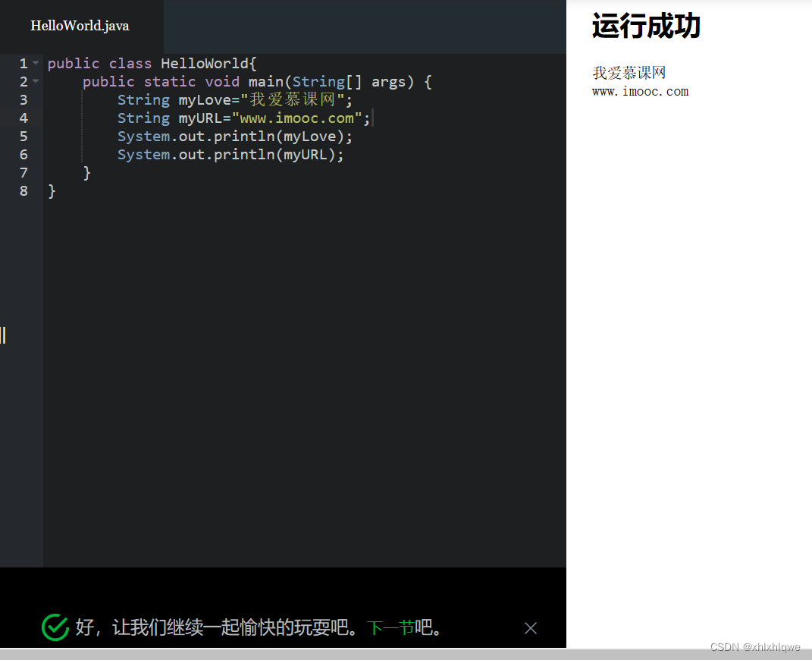This screenshot has height=660, width=812.
Task: Place cursor in 'public class HelloWorld{' line
Action: [152, 63]
